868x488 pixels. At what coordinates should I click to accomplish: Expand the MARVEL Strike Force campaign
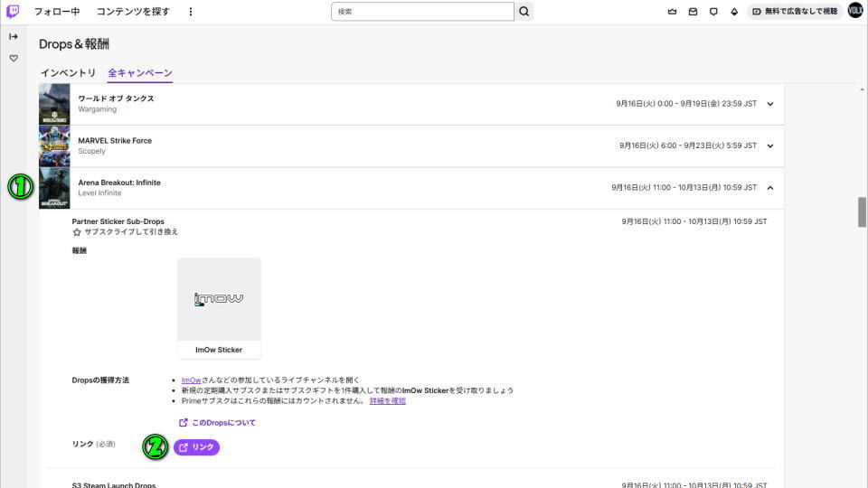click(x=770, y=146)
